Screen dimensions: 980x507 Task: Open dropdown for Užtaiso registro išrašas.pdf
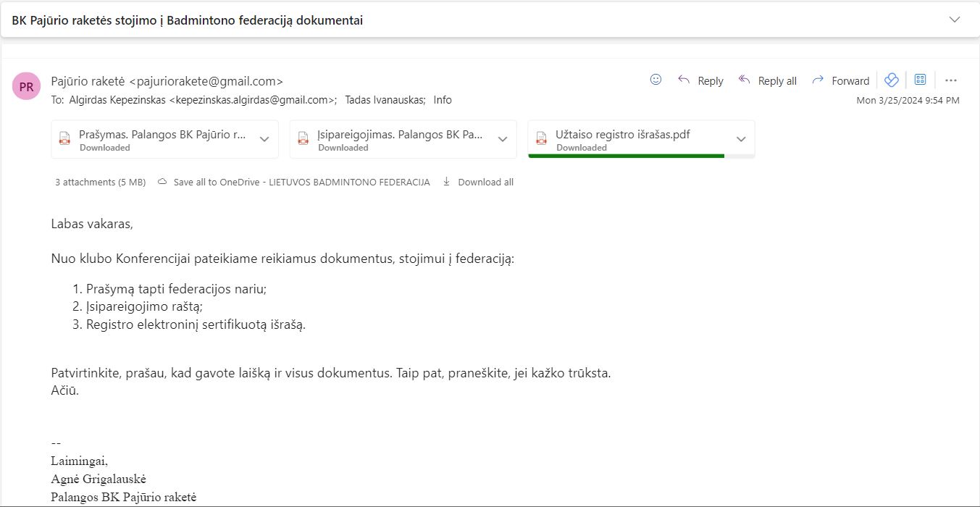pyautogui.click(x=741, y=139)
